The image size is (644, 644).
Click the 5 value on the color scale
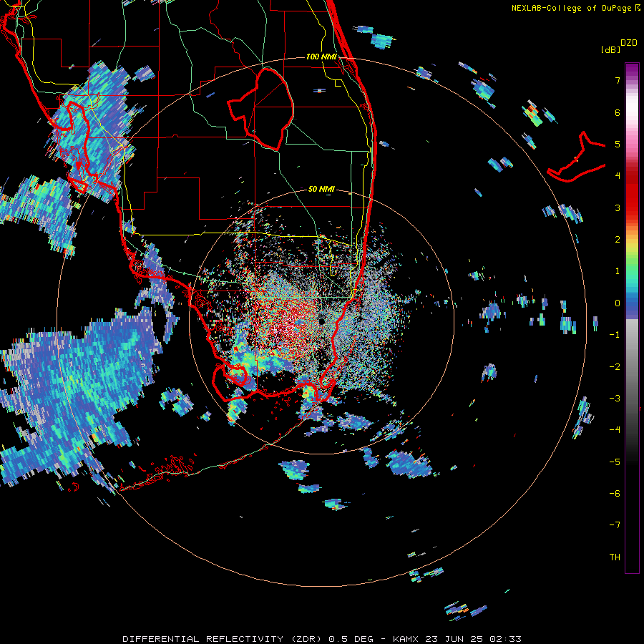618,144
